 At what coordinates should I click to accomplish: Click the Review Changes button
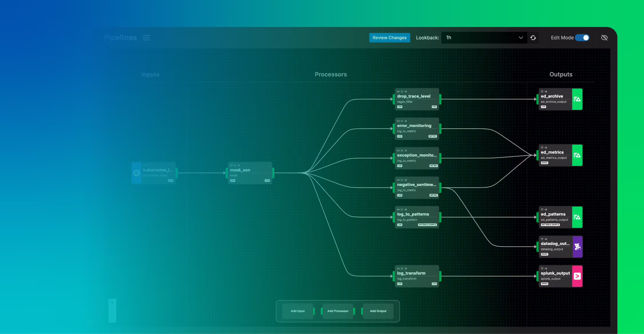390,37
